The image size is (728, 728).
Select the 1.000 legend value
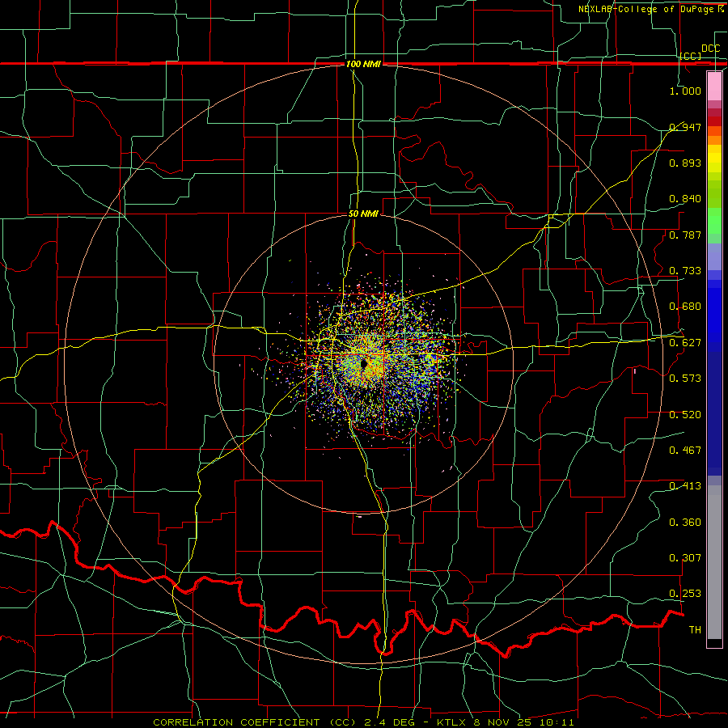[685, 91]
